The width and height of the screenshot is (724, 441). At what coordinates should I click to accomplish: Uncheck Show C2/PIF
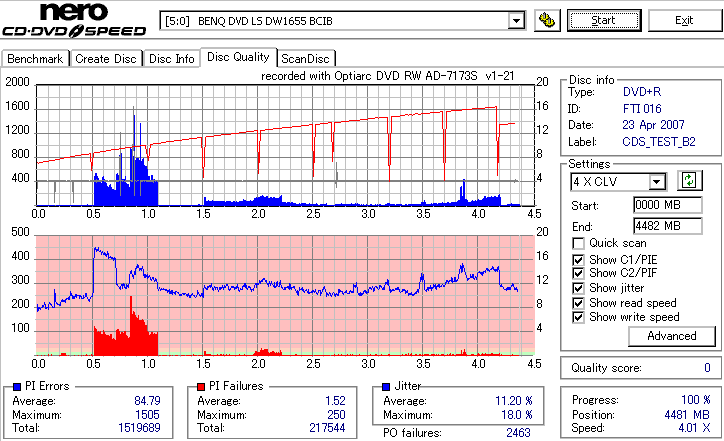(578, 273)
